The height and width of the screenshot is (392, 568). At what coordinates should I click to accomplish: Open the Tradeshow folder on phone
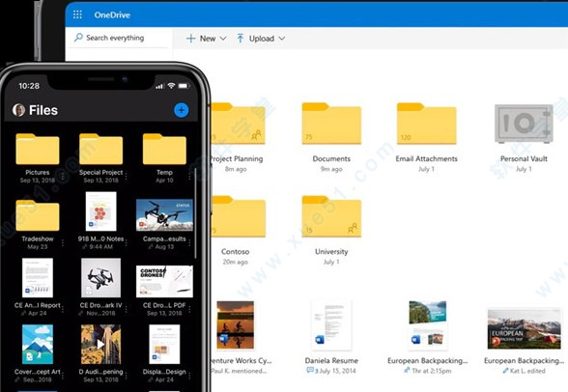coord(38,215)
